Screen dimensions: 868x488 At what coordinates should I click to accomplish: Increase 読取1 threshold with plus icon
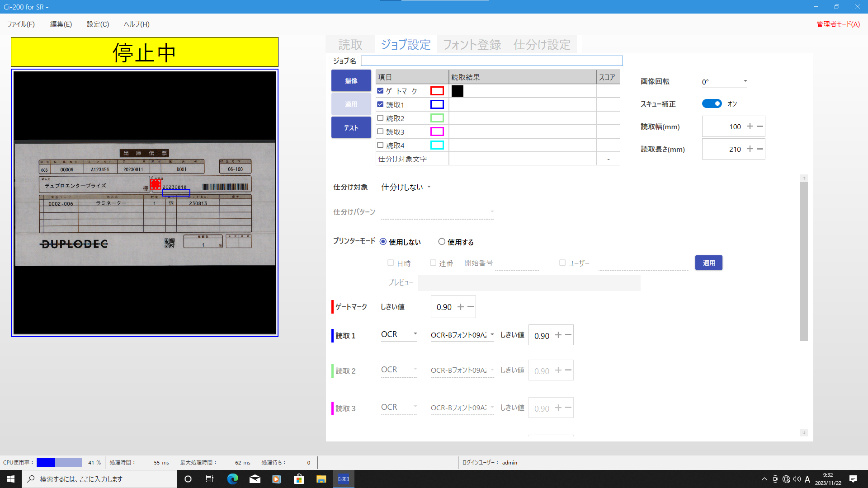click(x=558, y=335)
